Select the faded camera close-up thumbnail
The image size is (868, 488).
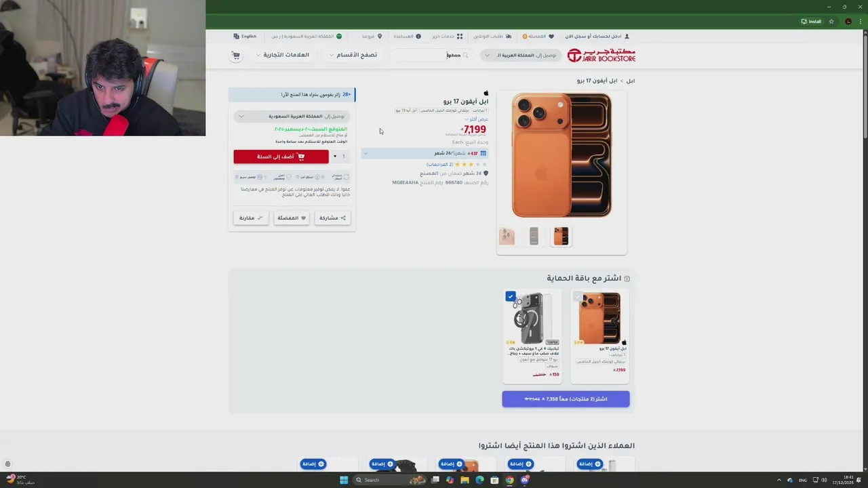(507, 237)
